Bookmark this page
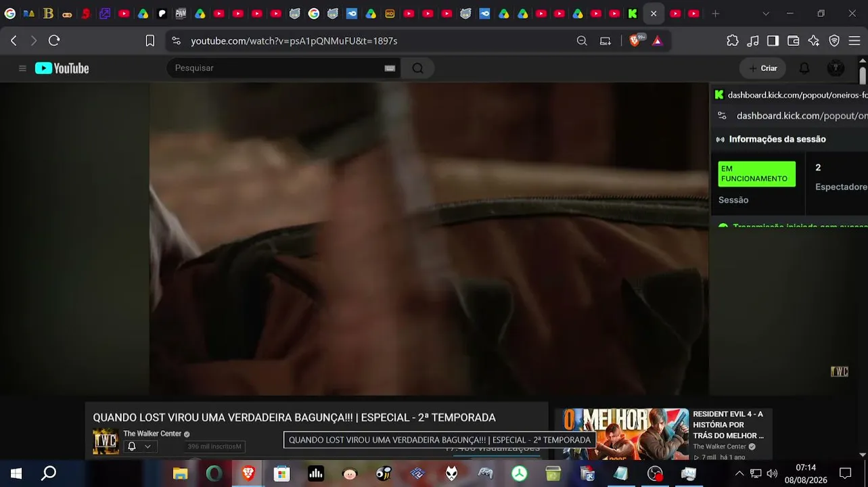This screenshot has width=868, height=487. click(150, 41)
